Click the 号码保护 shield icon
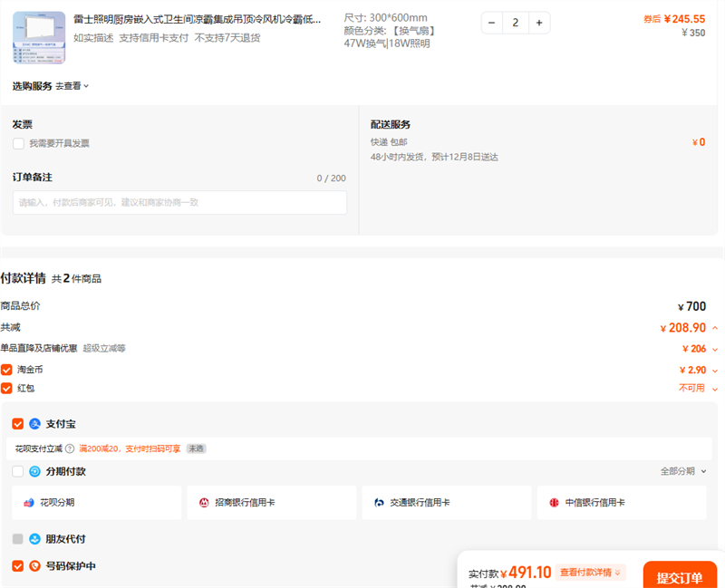725x588 pixels. 35,566
